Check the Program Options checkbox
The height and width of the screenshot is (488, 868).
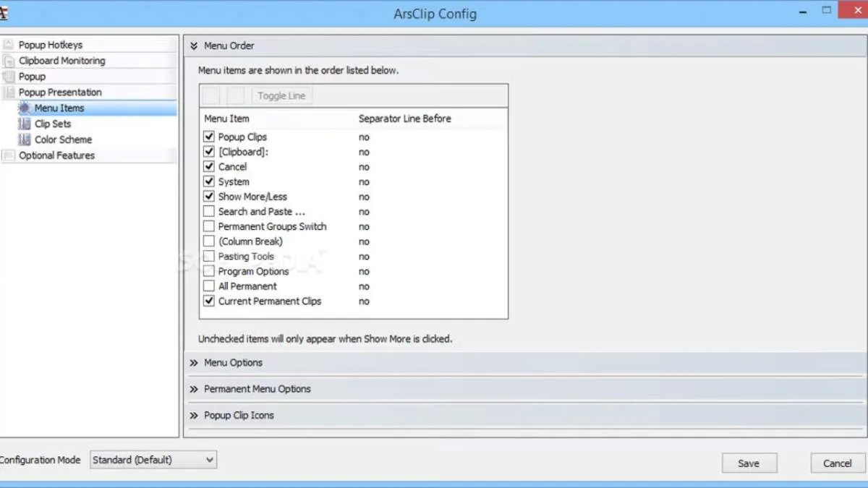pyautogui.click(x=209, y=271)
